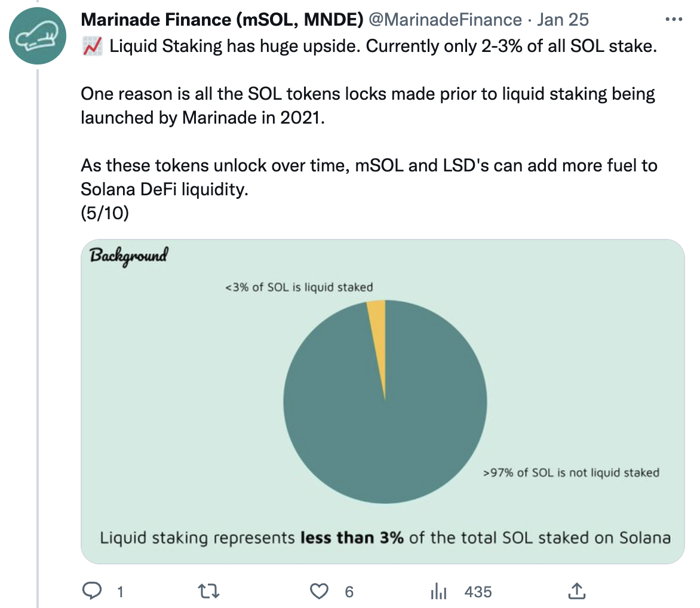Like the tweet with heart icon
Image resolution: width=700 pixels, height=608 pixels.
(x=319, y=591)
